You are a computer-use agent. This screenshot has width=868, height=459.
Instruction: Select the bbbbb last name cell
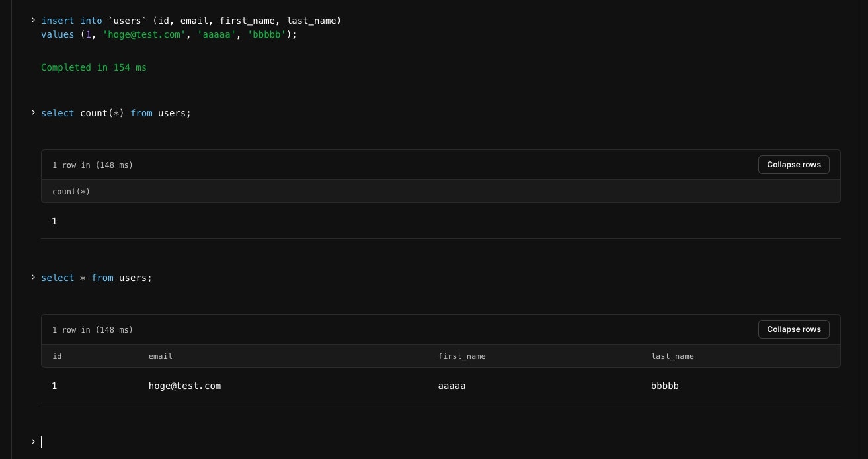coord(665,386)
